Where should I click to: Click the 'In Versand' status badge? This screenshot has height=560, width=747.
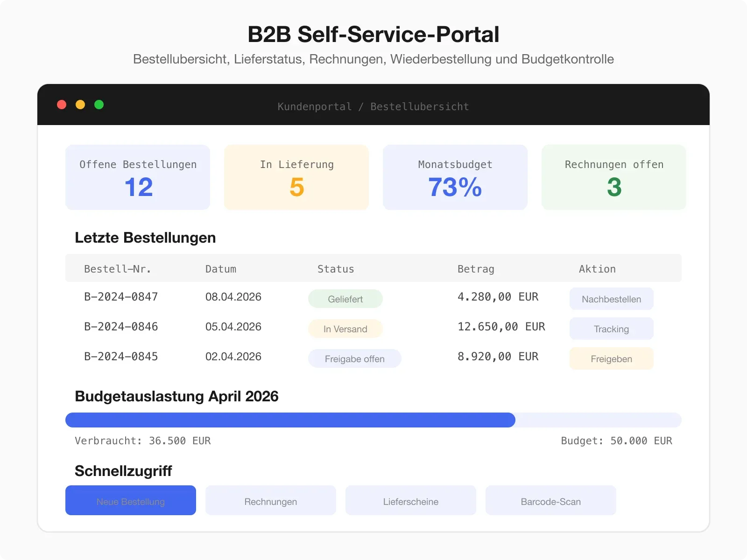pos(345,329)
